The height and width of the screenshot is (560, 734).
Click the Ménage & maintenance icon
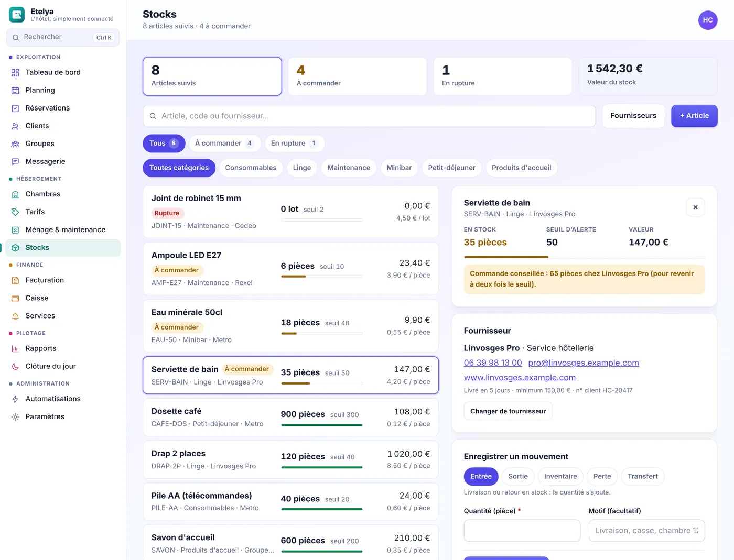pyautogui.click(x=15, y=230)
